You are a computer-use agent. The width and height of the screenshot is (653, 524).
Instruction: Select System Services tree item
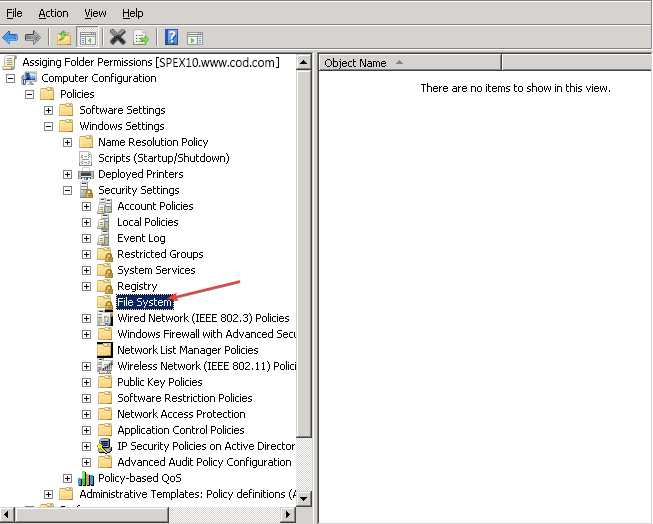[156, 270]
